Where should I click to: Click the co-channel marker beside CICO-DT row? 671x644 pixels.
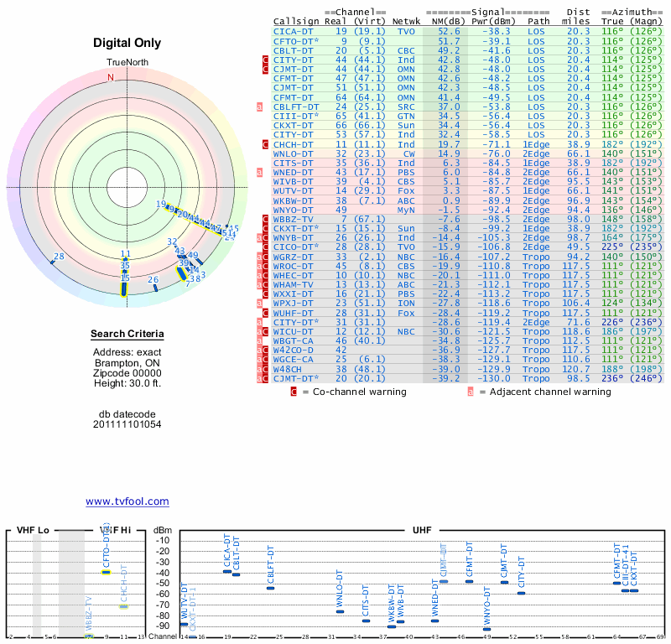tap(265, 247)
